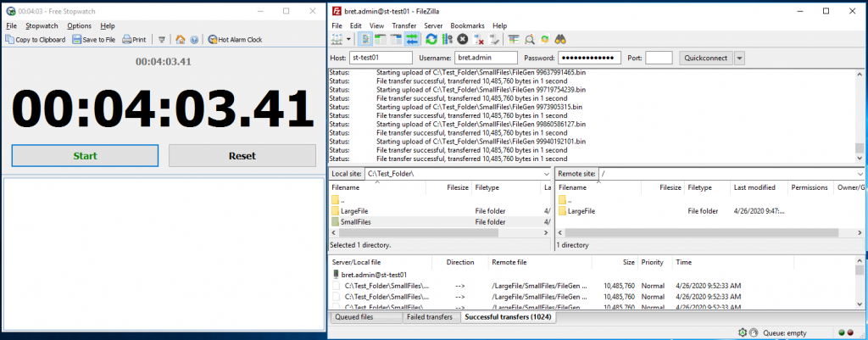Toggle message log display in FileZilla toolbar
Viewport: 868px width, 340px height.
[x=365, y=39]
